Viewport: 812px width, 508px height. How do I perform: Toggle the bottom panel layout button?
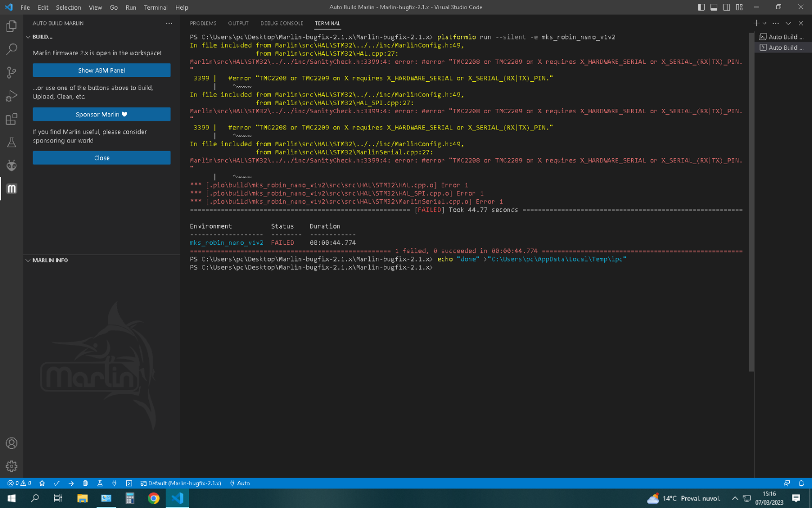click(714, 7)
